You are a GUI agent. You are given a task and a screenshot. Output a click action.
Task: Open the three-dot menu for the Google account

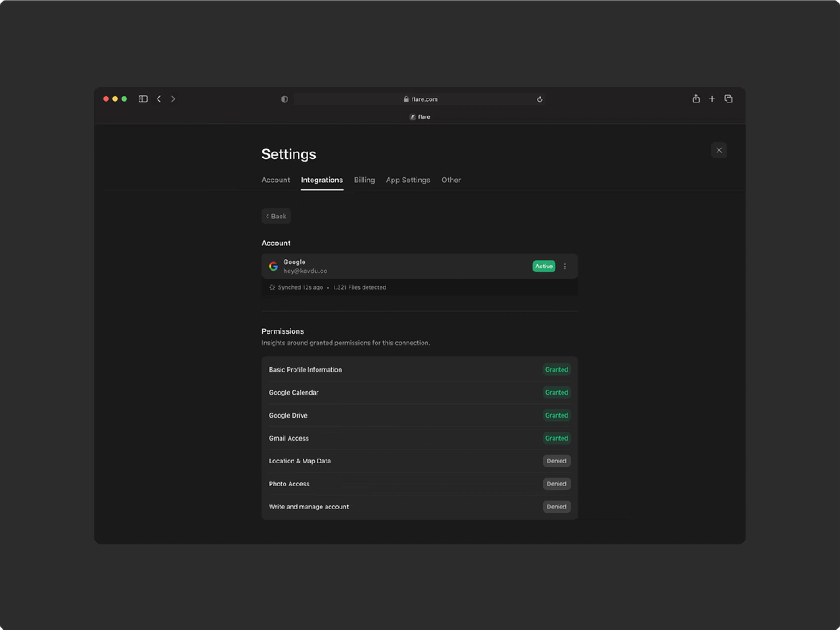click(x=565, y=267)
